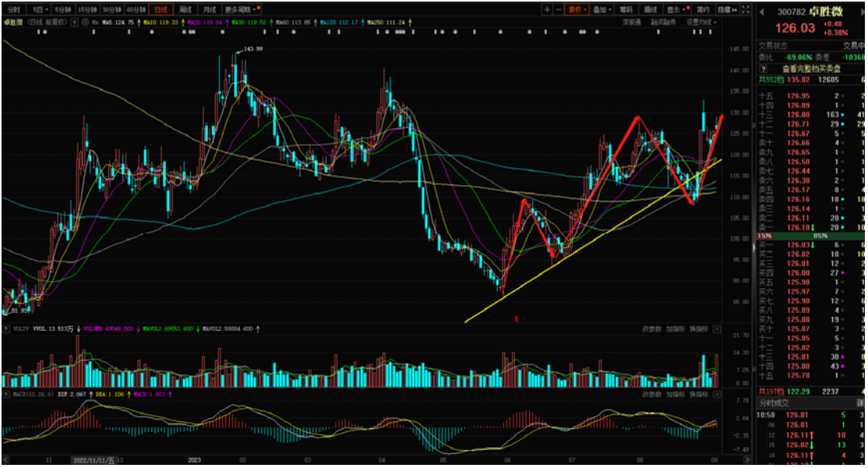This screenshot has height=468, width=868.
Task: Click the 筹码 chip distribution button
Action: (x=626, y=9)
